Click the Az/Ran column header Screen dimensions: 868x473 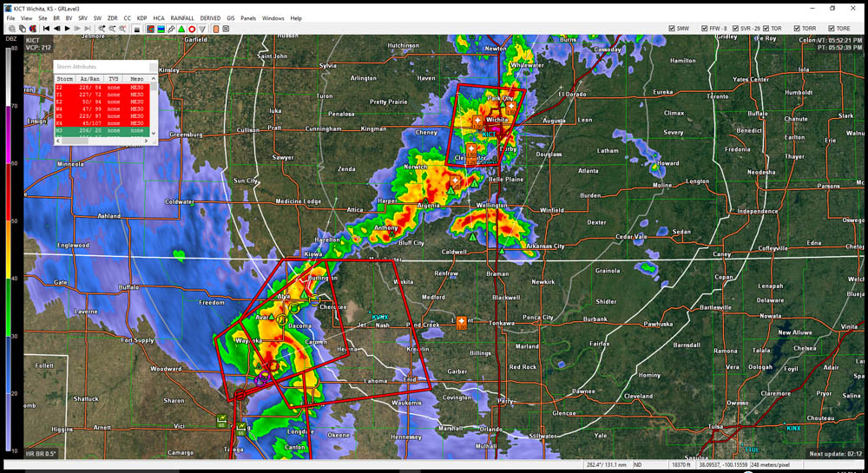coord(90,78)
